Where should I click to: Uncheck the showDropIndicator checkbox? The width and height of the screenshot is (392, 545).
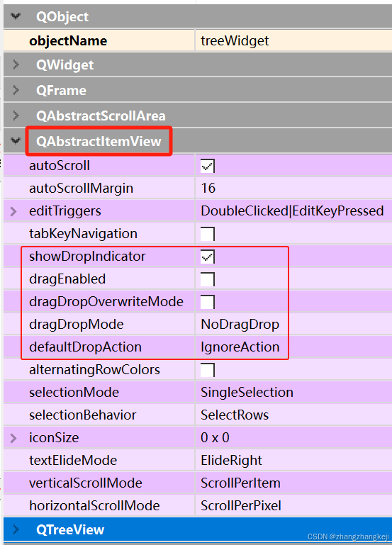208,257
